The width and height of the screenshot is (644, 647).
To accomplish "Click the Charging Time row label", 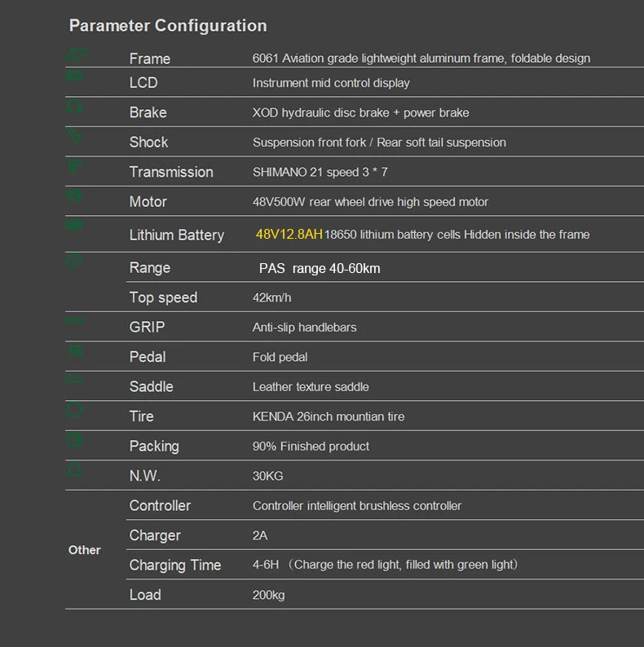I will tap(174, 566).
